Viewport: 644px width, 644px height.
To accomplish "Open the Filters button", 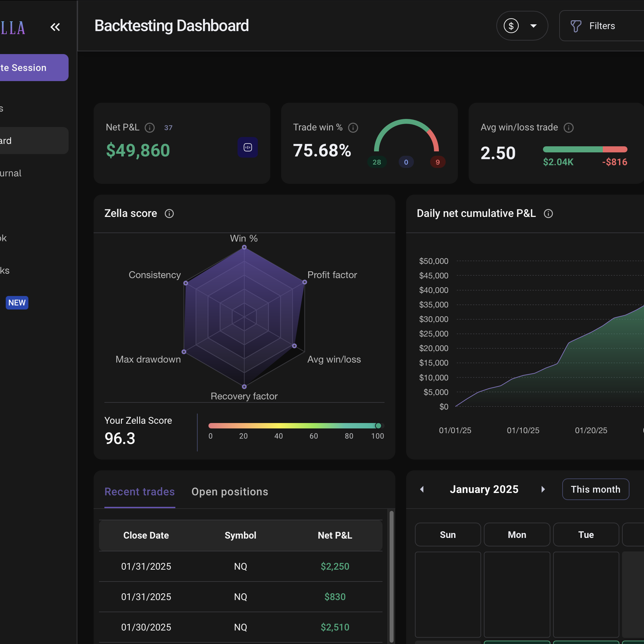I will pos(602,26).
